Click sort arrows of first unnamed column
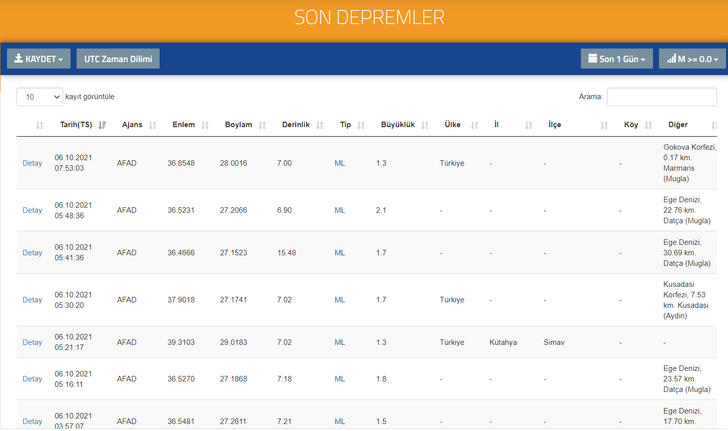This screenshot has width=728, height=431. 39,125
